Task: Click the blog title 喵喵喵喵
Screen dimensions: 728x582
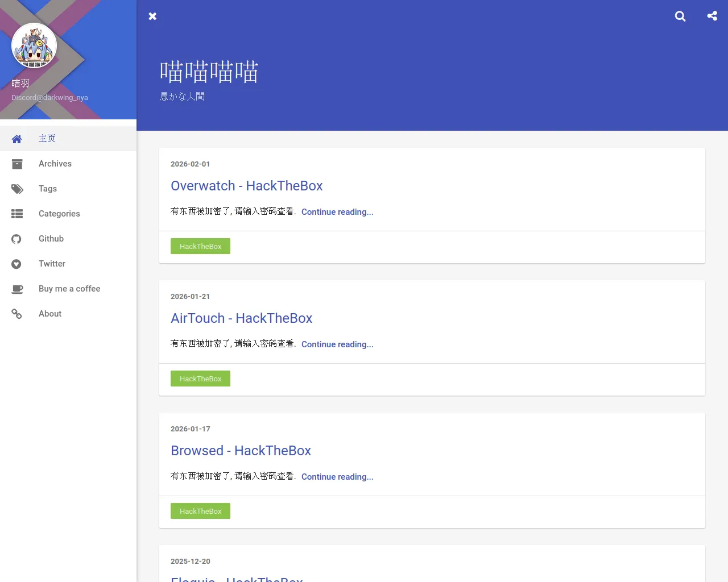Action: point(209,72)
